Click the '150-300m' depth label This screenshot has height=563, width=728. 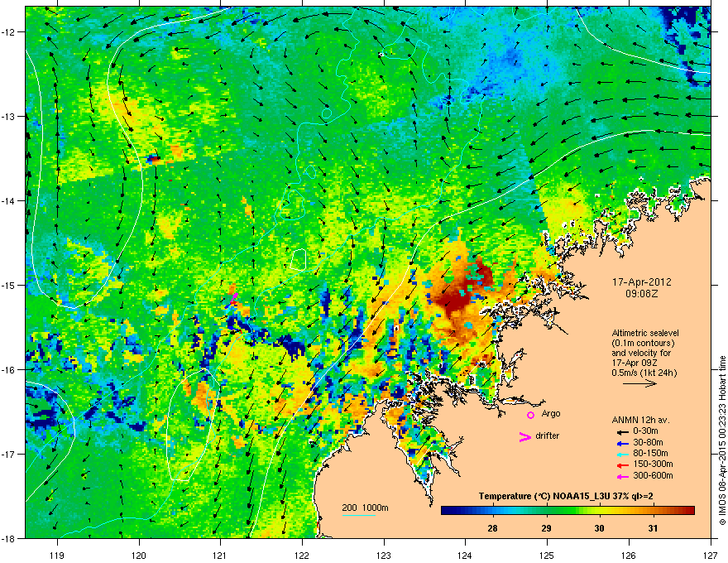pos(653,464)
